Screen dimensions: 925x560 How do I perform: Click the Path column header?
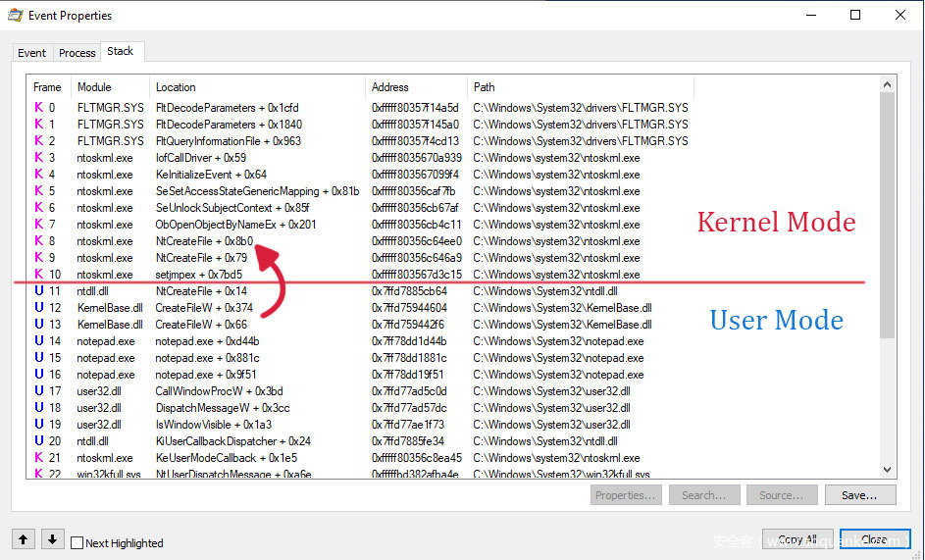484,87
